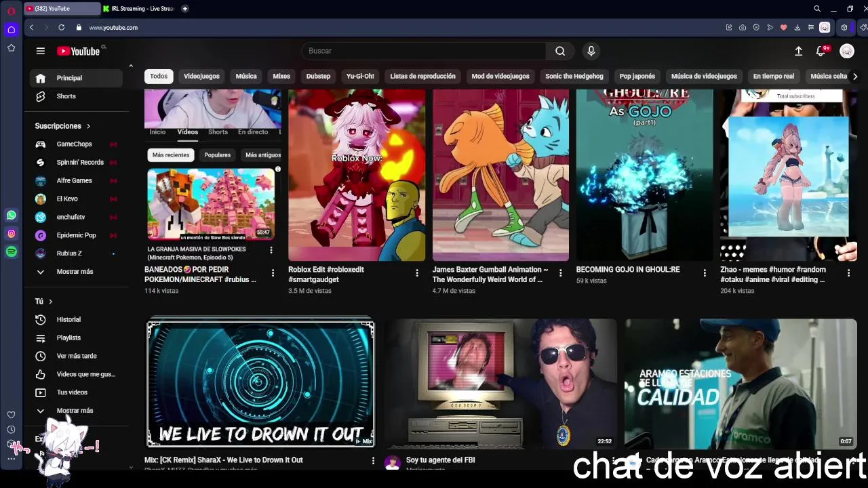
Task: Select the Yu-Gi-Oh! filter chip
Action: pos(360,77)
